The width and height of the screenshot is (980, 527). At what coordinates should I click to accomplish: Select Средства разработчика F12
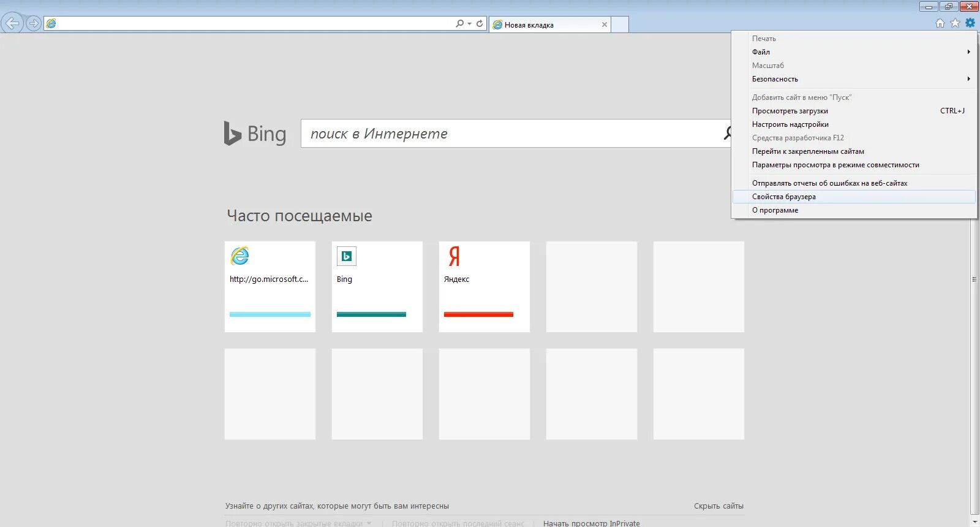854,138
